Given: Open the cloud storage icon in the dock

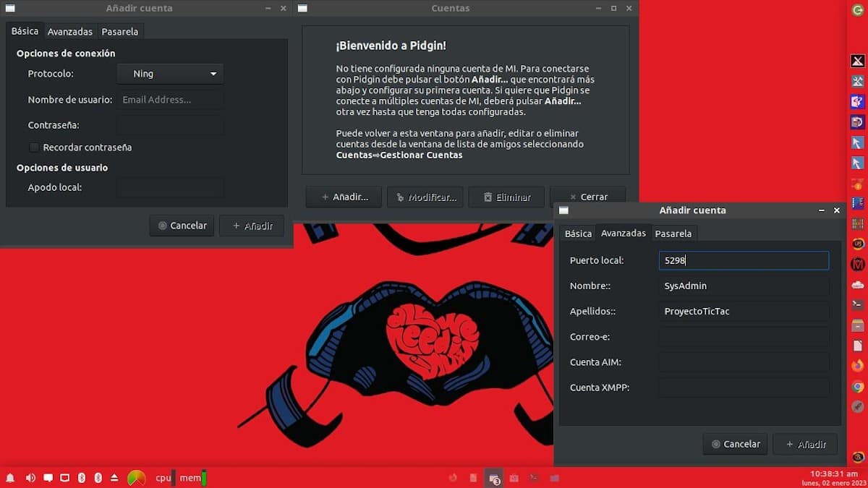Looking at the screenshot, I should point(858,284).
